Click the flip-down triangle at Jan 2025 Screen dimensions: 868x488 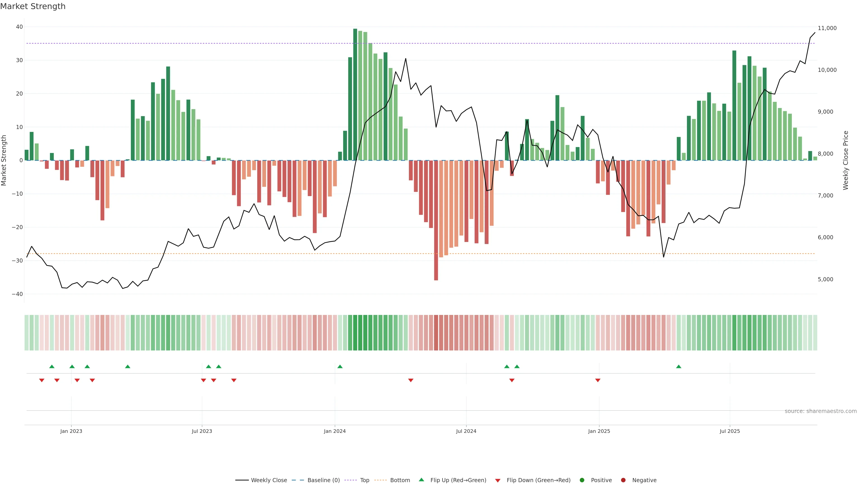click(x=598, y=380)
